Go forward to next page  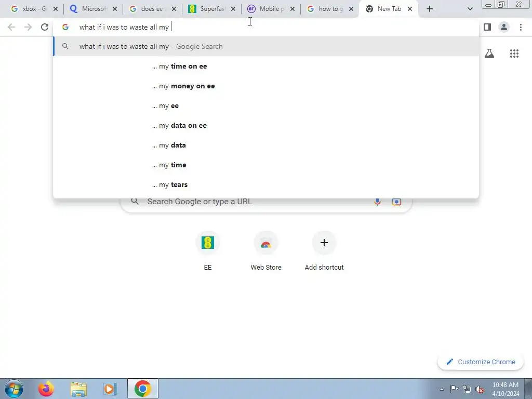(28, 27)
